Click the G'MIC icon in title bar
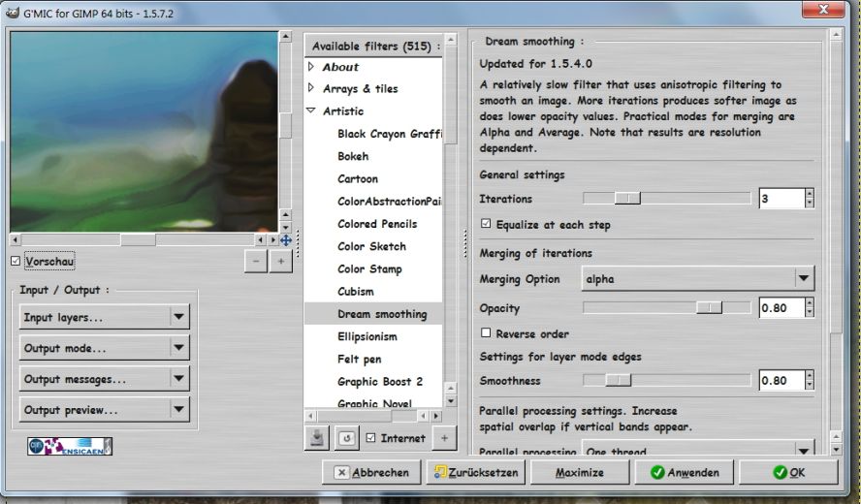 point(13,11)
